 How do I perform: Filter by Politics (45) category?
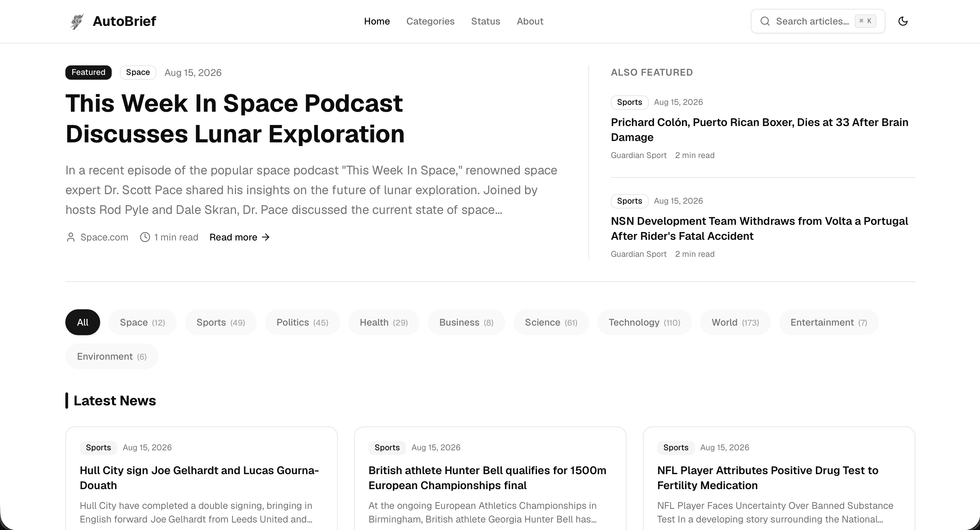pyautogui.click(x=302, y=322)
